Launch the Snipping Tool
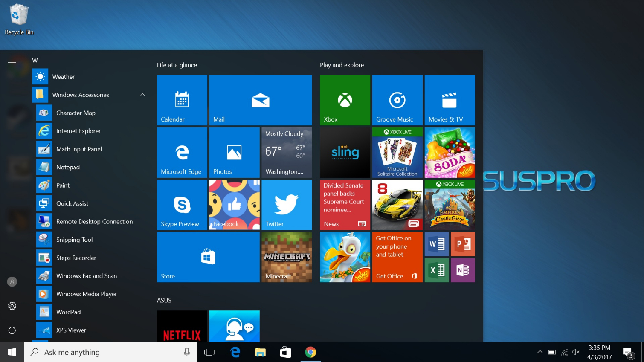Image resolution: width=644 pixels, height=362 pixels. point(91,240)
